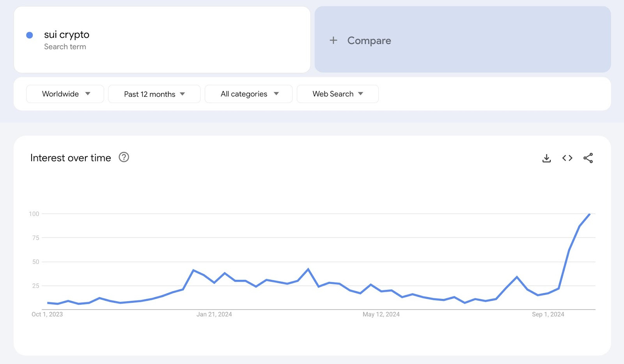This screenshot has height=364, width=624.
Task: Click the 50 value on the y-axis
Action: pyautogui.click(x=35, y=262)
